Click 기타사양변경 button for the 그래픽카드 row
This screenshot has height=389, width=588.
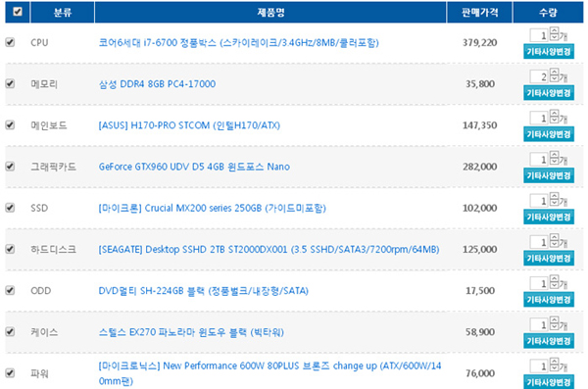pyautogui.click(x=549, y=175)
